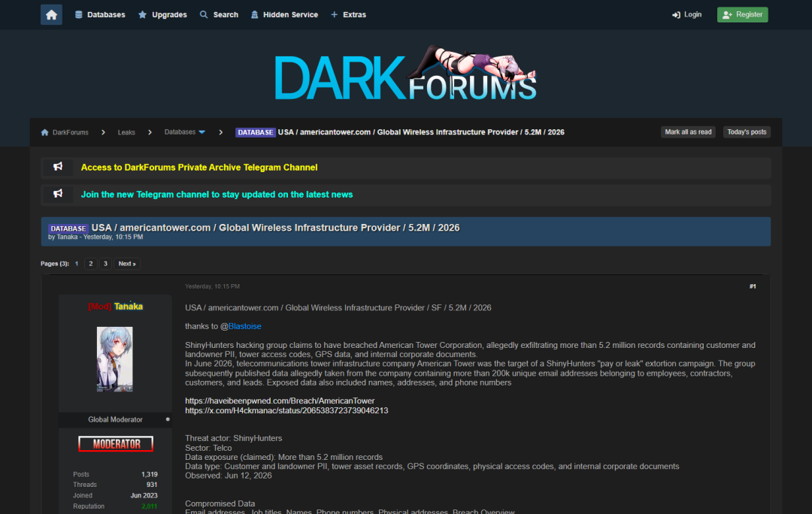Click the DATABASE tag in breadcrumb

click(x=256, y=132)
